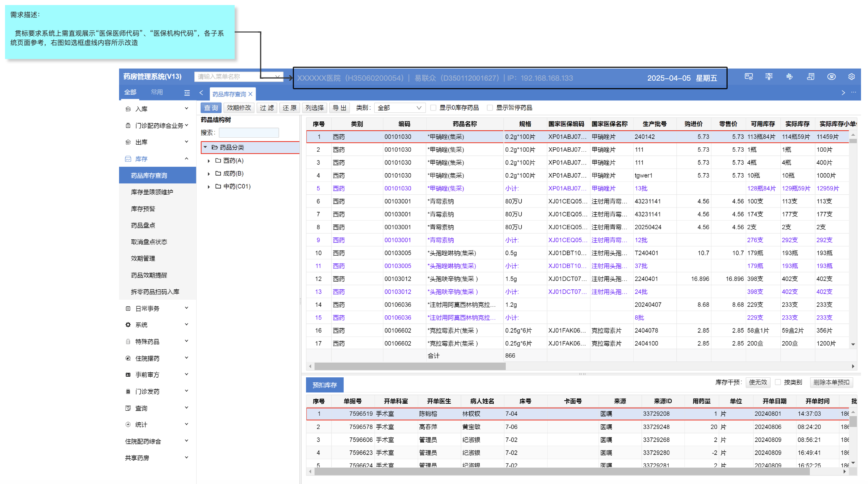Image resolution: width=868 pixels, height=484 pixels.
Task: Enable 显示0库存药品 checkbox
Action: click(434, 108)
